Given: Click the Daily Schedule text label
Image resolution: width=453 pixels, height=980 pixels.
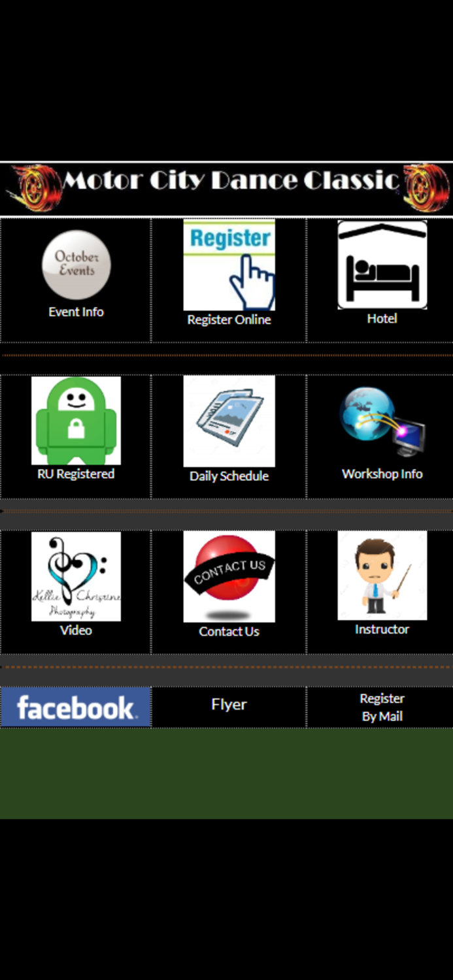Looking at the screenshot, I should (229, 476).
